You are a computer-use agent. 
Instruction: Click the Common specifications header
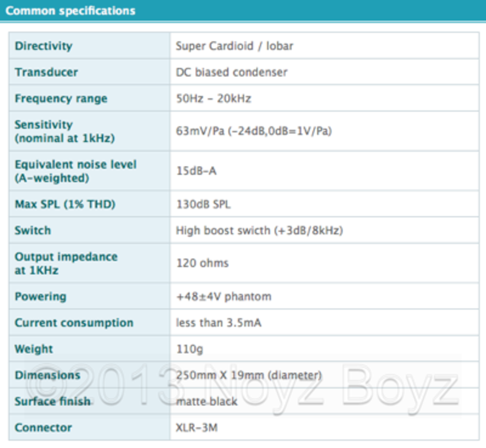(70, 11)
